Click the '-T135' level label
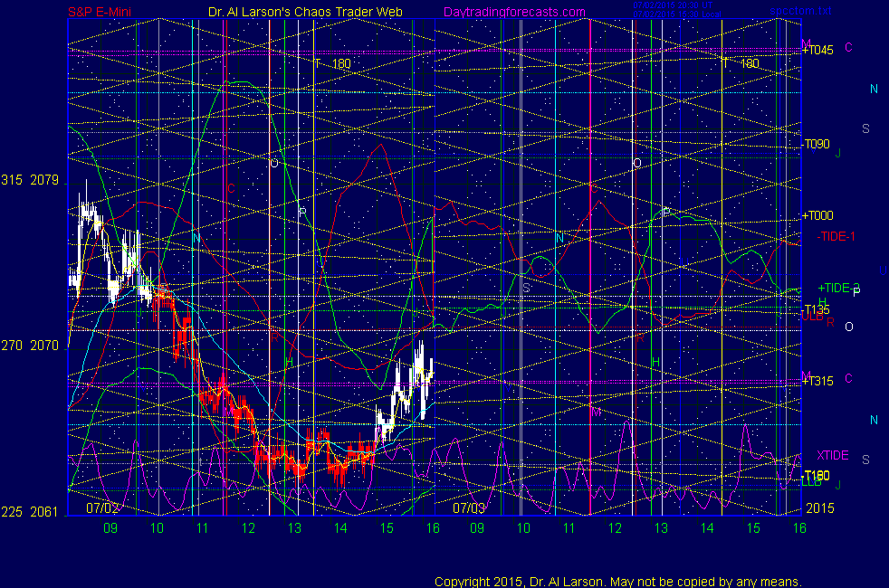889x588 pixels. coord(816,309)
